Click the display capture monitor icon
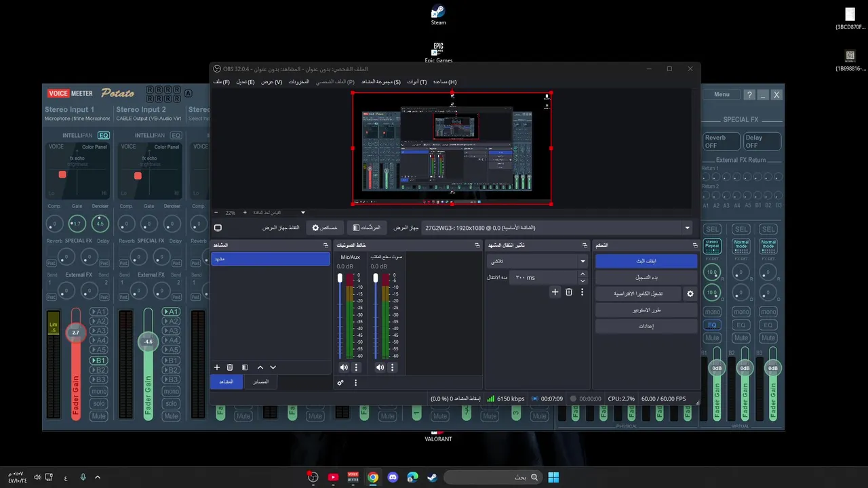The image size is (868, 488). click(218, 228)
